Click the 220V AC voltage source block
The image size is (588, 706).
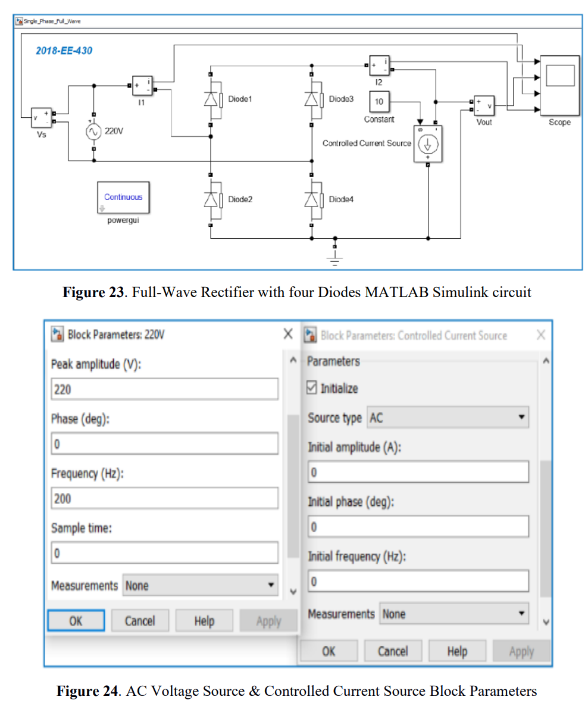93,131
